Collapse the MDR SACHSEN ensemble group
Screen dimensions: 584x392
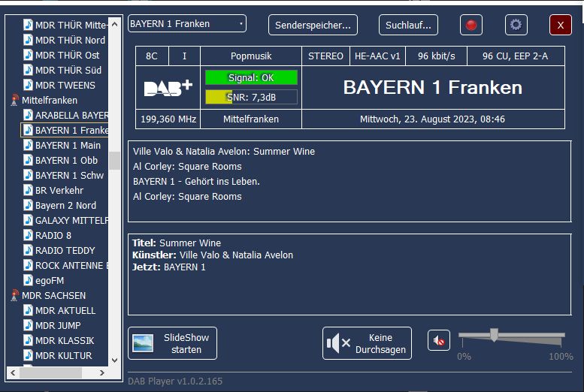[53, 295]
